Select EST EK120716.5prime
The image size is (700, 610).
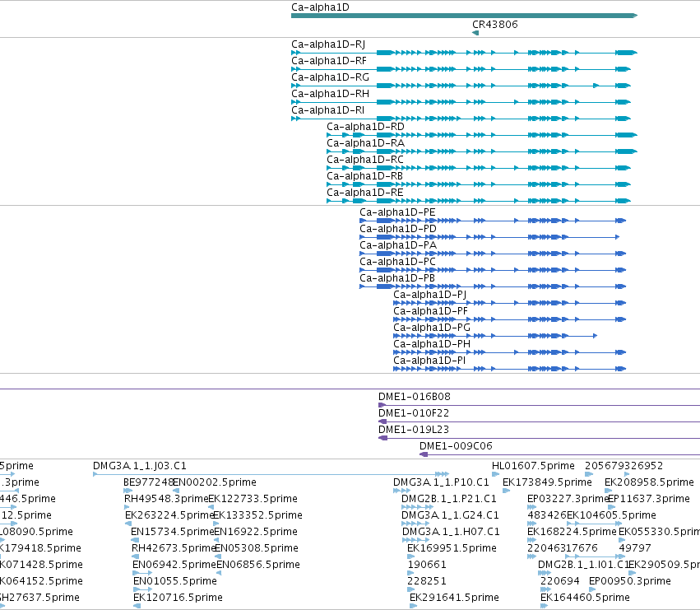pyautogui.click(x=137, y=606)
